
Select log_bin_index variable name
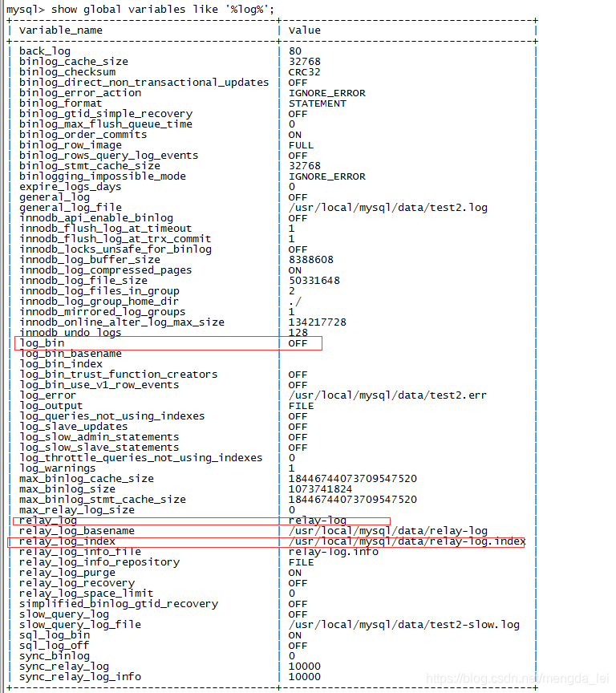pos(61,364)
